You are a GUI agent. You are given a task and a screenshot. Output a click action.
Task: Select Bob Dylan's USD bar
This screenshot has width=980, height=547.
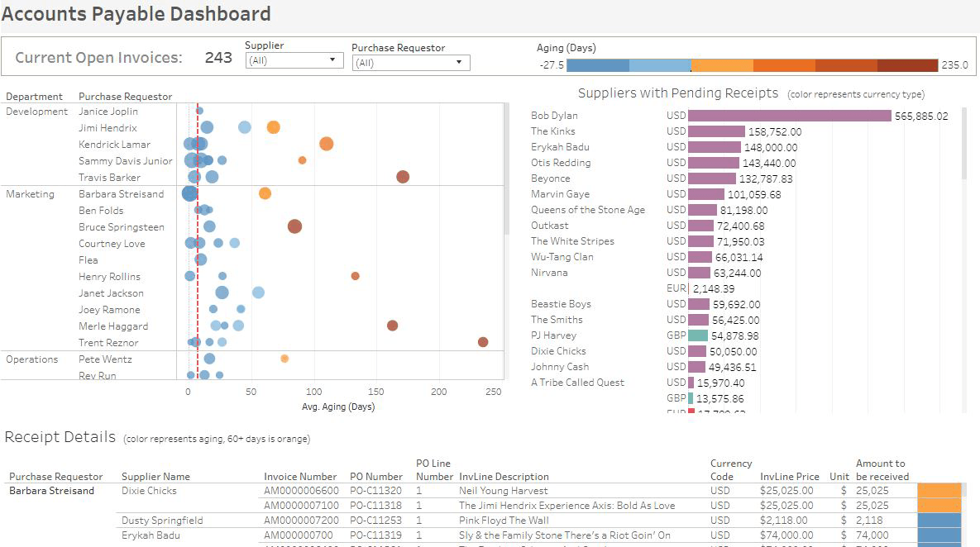(x=789, y=116)
